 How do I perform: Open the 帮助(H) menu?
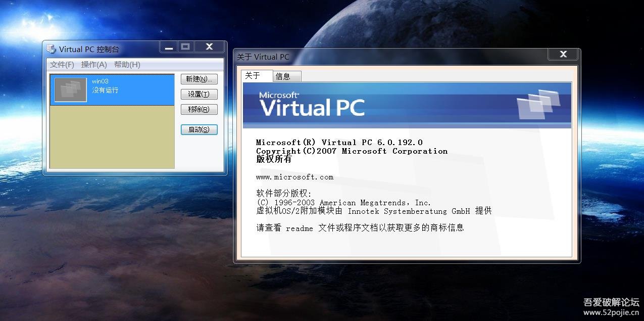click(127, 65)
